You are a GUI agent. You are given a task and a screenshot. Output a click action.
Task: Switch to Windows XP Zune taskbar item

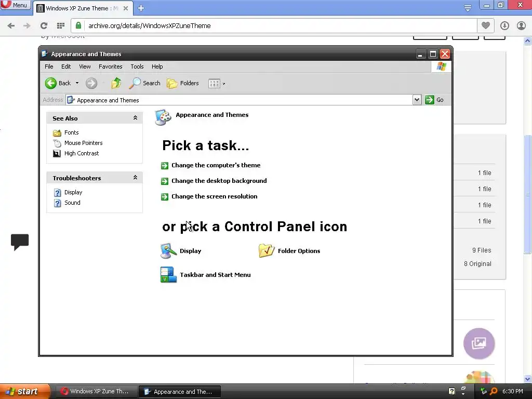pyautogui.click(x=96, y=391)
